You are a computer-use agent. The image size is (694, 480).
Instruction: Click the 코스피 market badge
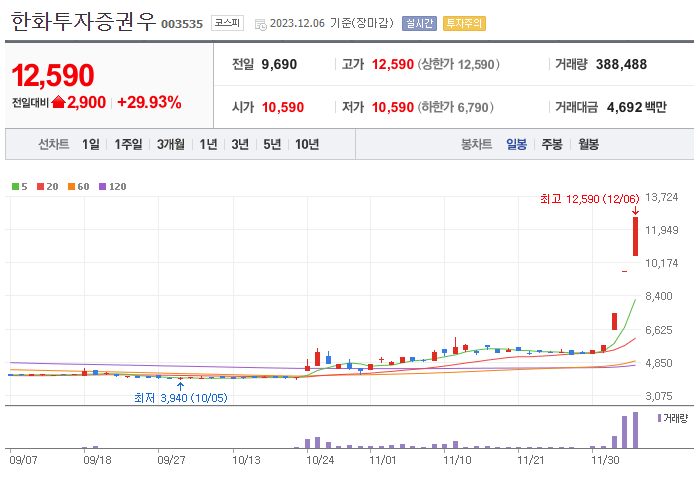[227, 23]
